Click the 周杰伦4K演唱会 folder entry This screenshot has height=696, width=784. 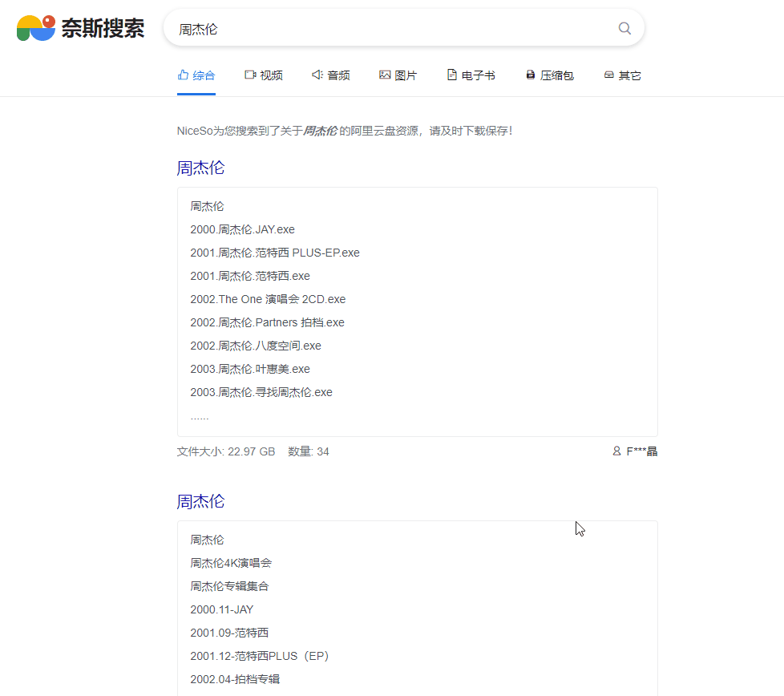pyautogui.click(x=231, y=563)
